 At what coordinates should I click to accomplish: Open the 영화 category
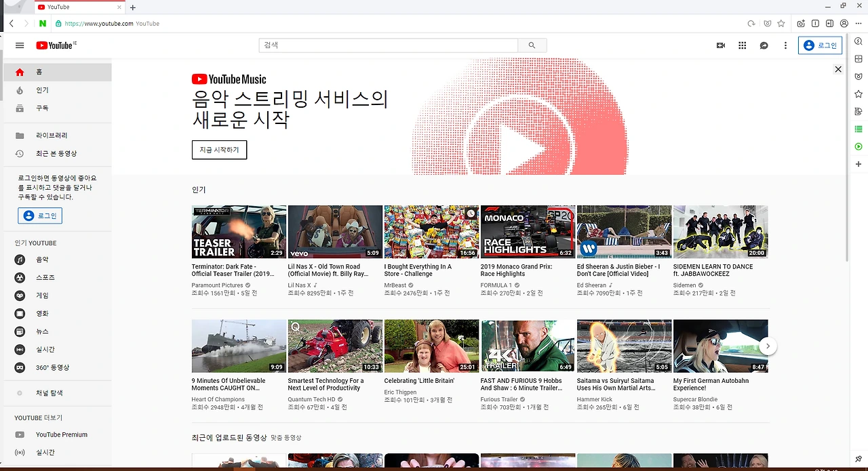click(x=58, y=314)
